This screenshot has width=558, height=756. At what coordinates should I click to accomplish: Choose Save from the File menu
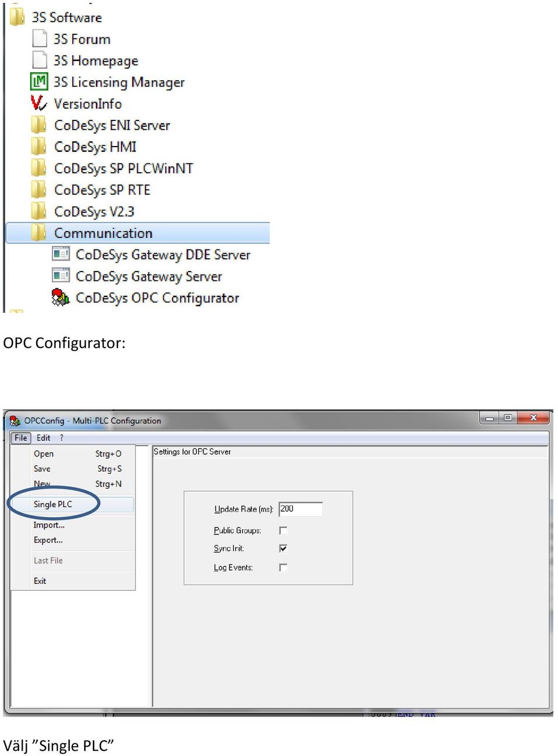point(77,469)
